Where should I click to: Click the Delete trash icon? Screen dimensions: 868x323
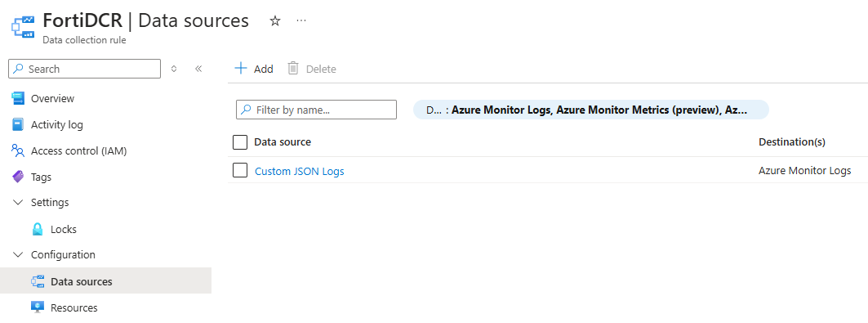pyautogui.click(x=293, y=68)
